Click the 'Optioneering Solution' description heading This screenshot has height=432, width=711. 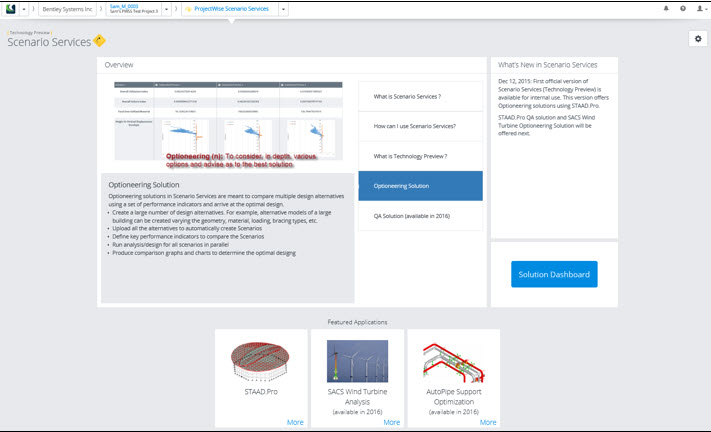[x=144, y=184]
